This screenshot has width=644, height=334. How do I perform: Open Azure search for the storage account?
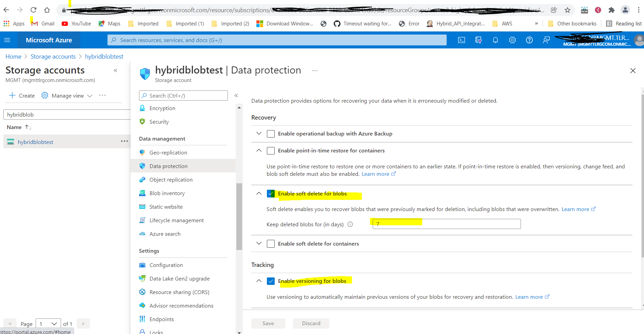click(x=165, y=234)
